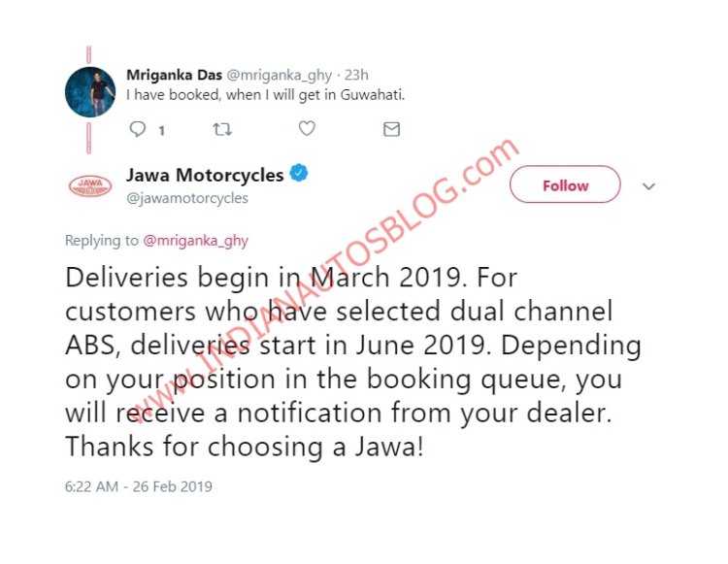The width and height of the screenshot is (728, 564).
Task: Open the 6:22 AM - 26 Feb 2019 timestamp
Action: point(139,486)
